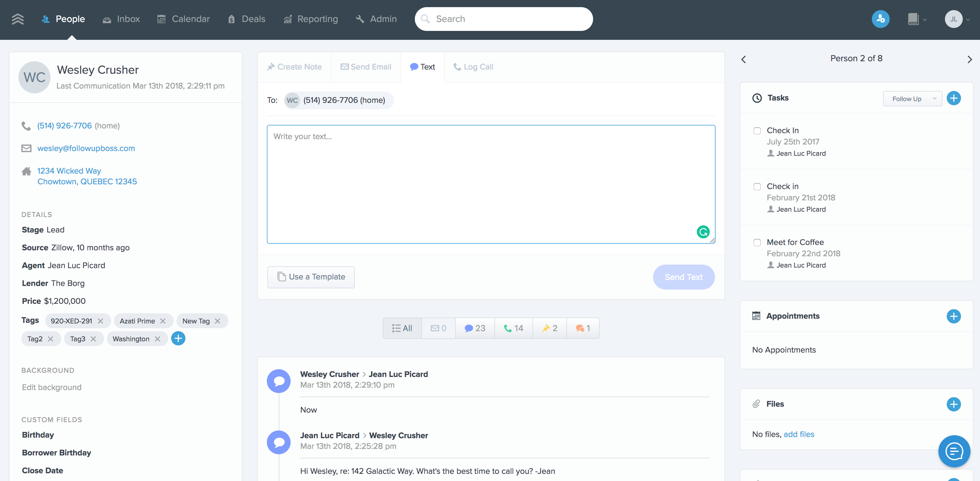Remove the Azati Prime tag
This screenshot has height=481, width=980.
coord(163,321)
